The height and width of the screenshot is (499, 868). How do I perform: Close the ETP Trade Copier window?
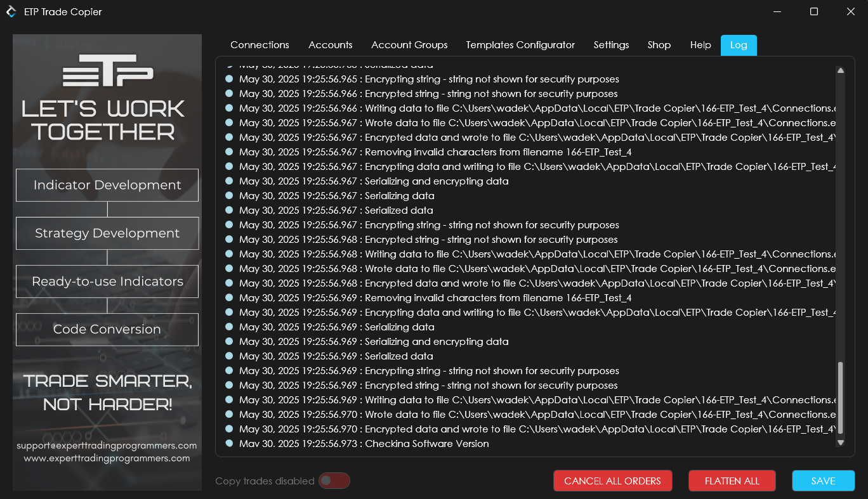point(850,11)
